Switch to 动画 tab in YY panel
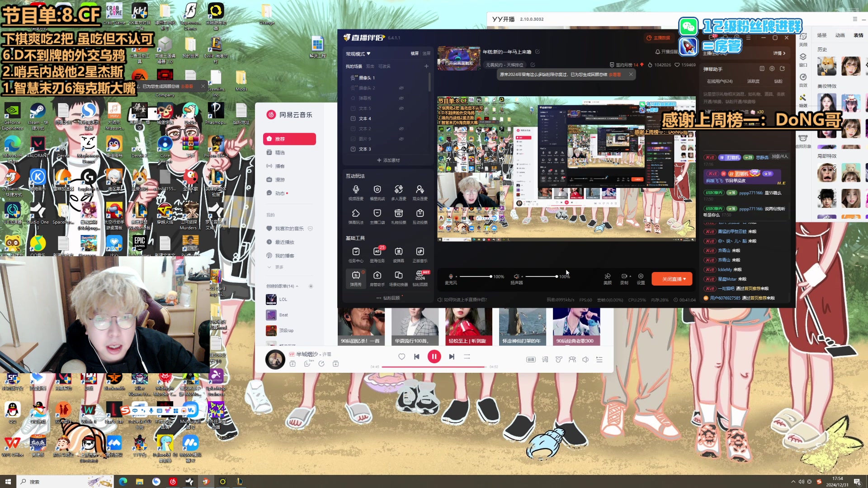This screenshot has height=488, width=868. 840,35
